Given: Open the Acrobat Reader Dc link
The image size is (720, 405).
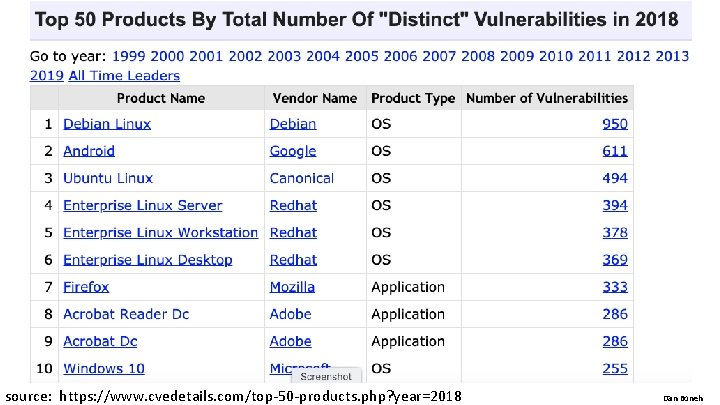Looking at the screenshot, I should (x=126, y=314).
